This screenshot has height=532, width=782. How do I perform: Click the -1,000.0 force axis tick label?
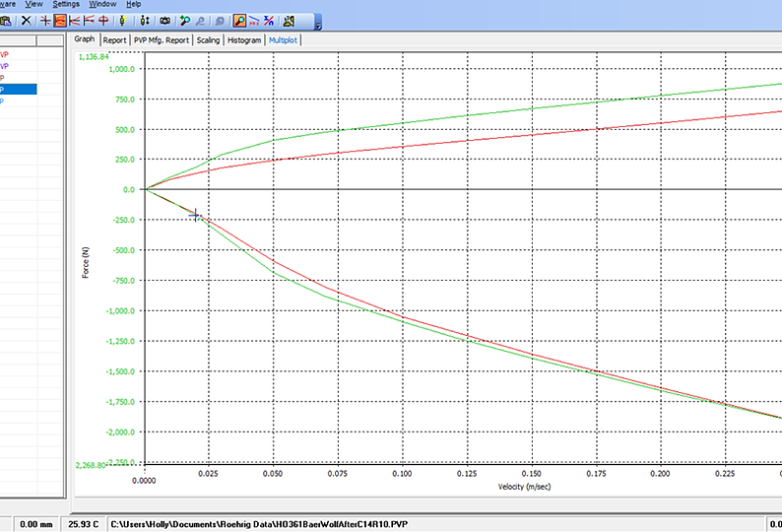[120, 311]
